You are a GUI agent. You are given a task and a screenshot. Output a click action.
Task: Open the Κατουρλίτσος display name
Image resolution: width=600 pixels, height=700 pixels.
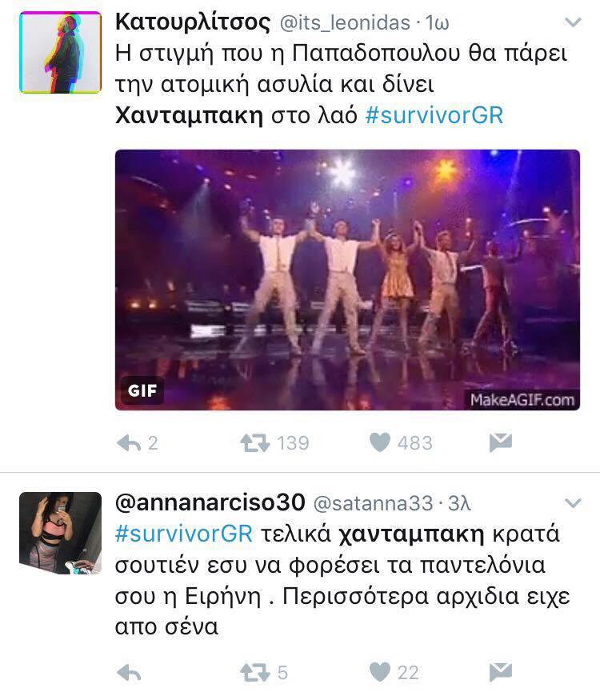[193, 22]
